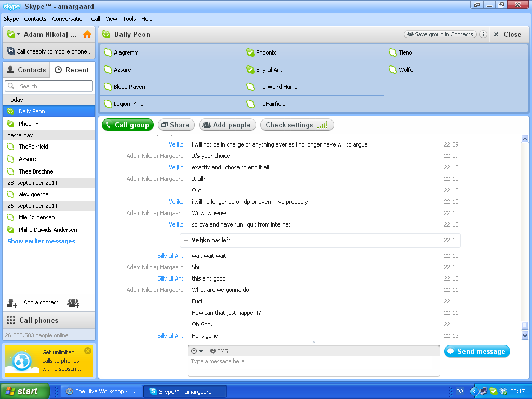This screenshot has height=399, width=532.
Task: Click the chat scrollbar up arrow
Action: [525, 139]
